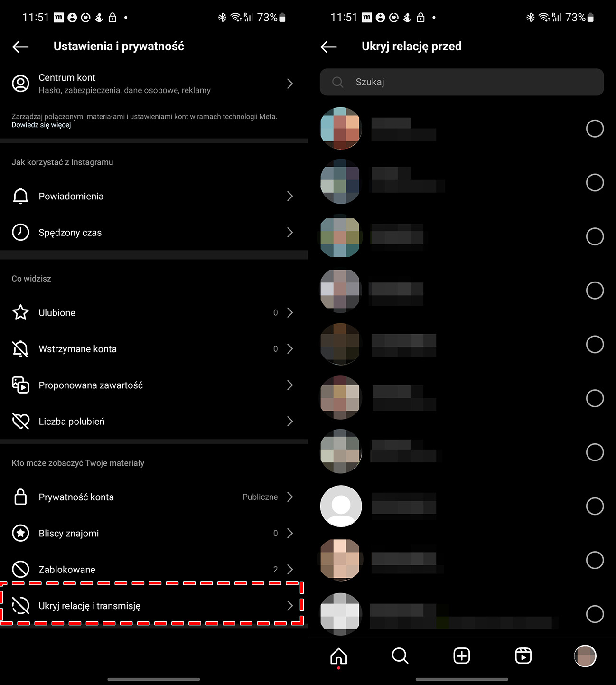Select the radio circle for the first listed account
This screenshot has width=616, height=685.
pos(595,129)
